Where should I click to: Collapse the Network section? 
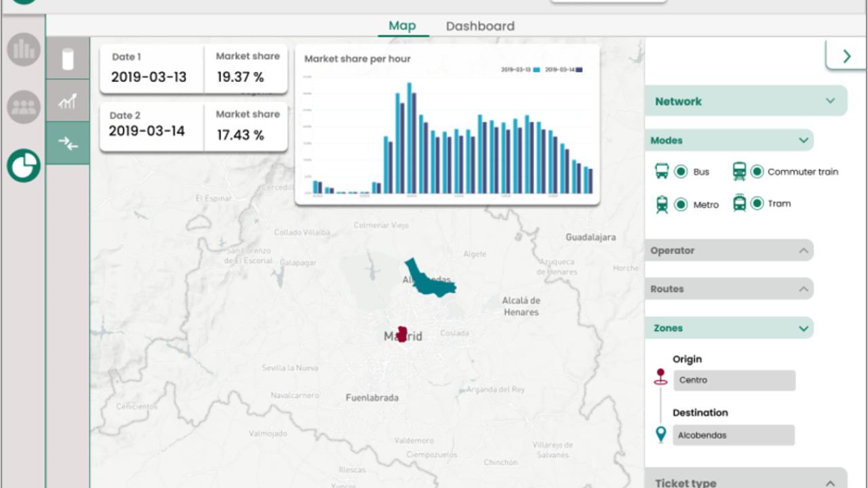(x=830, y=101)
